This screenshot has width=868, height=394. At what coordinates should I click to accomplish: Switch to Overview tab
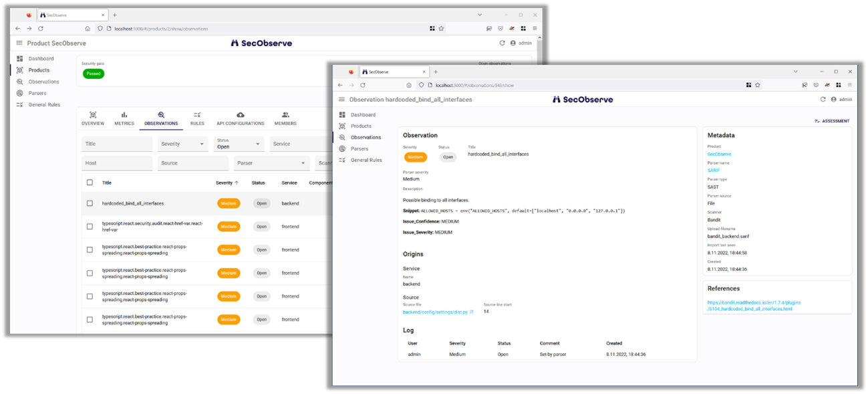click(93, 119)
